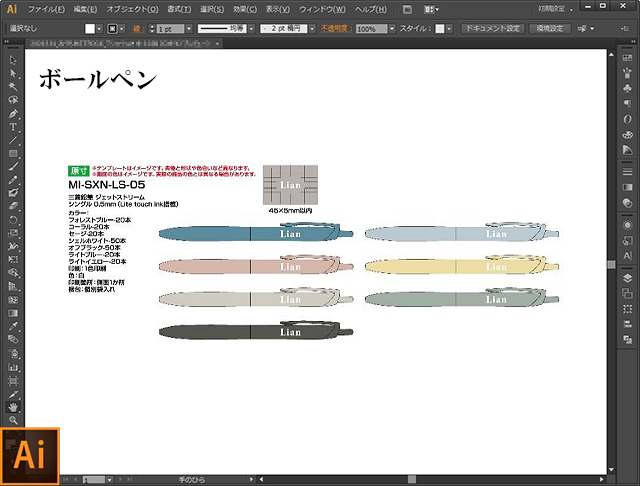Choose the Symbol Sprayer tool
640x486 pixels.
[x=13, y=353]
